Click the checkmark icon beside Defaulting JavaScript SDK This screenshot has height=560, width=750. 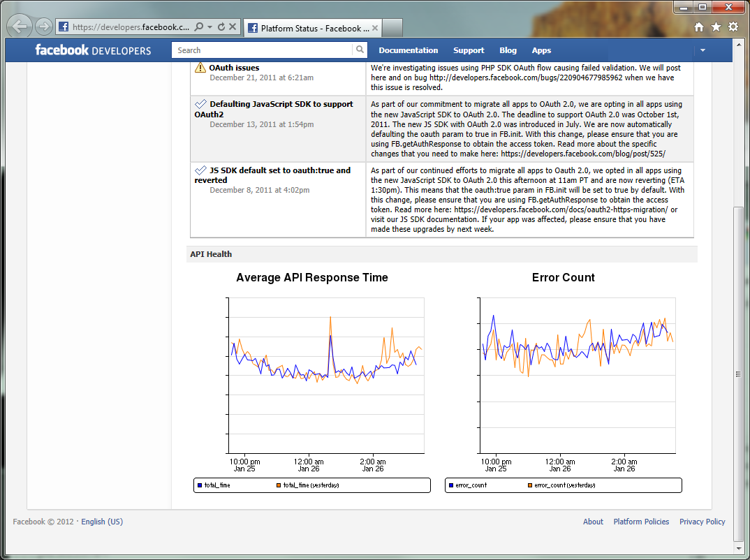pos(201,104)
